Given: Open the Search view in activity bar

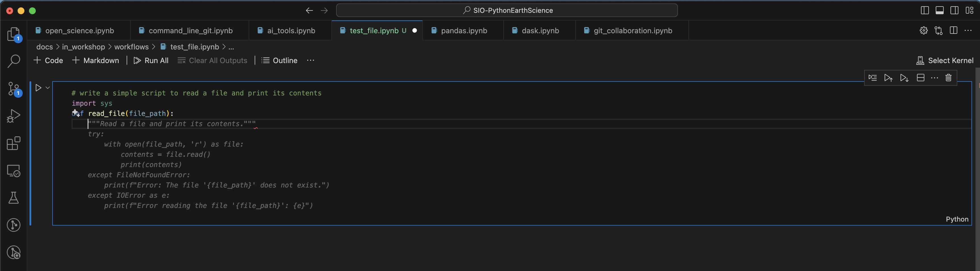Looking at the screenshot, I should [14, 61].
